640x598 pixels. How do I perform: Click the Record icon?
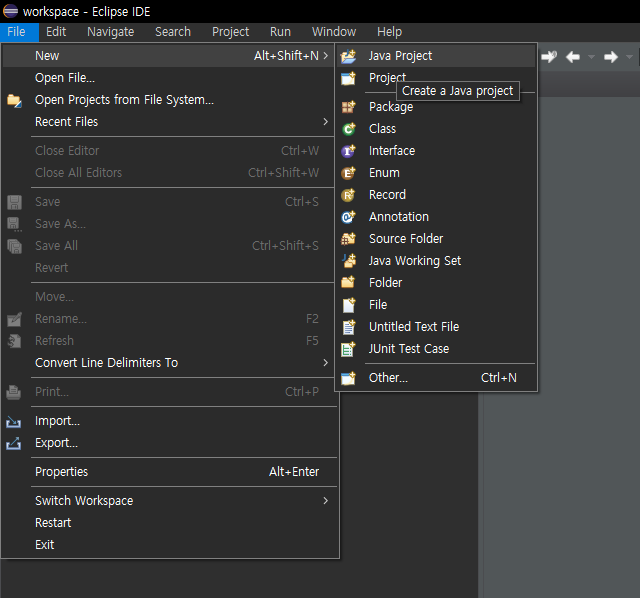(x=348, y=195)
